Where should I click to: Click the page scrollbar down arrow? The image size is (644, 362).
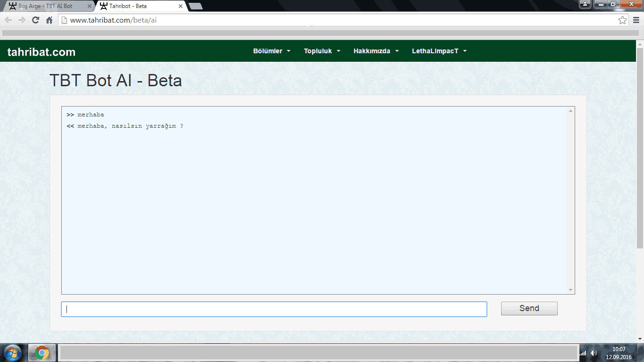[x=640, y=338]
